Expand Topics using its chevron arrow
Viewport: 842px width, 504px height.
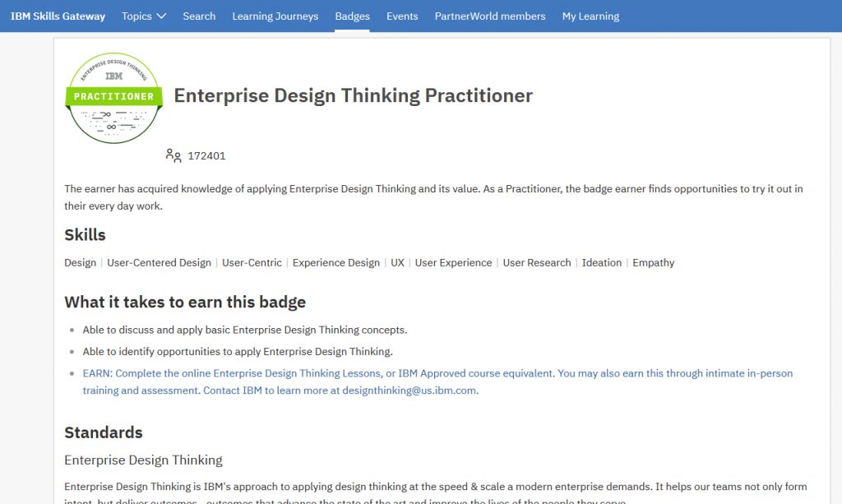tap(161, 16)
